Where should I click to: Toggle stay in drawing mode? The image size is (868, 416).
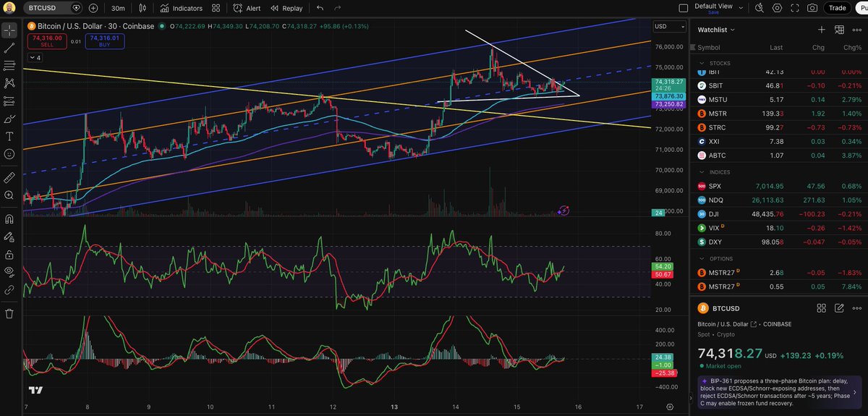9,237
